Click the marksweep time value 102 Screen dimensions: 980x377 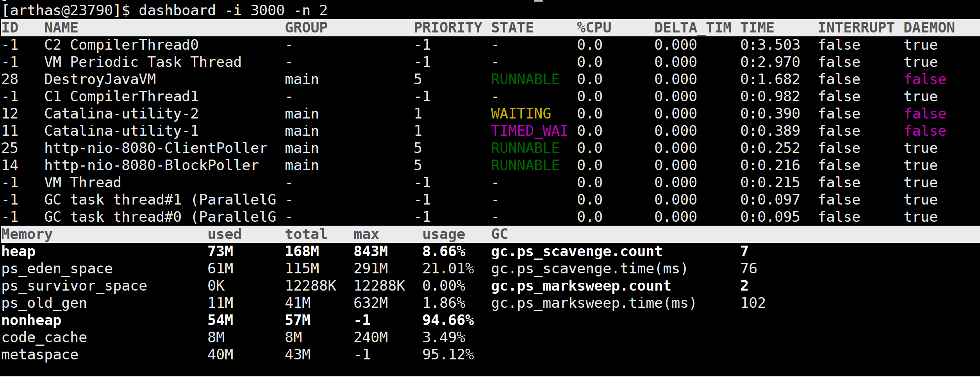click(753, 303)
